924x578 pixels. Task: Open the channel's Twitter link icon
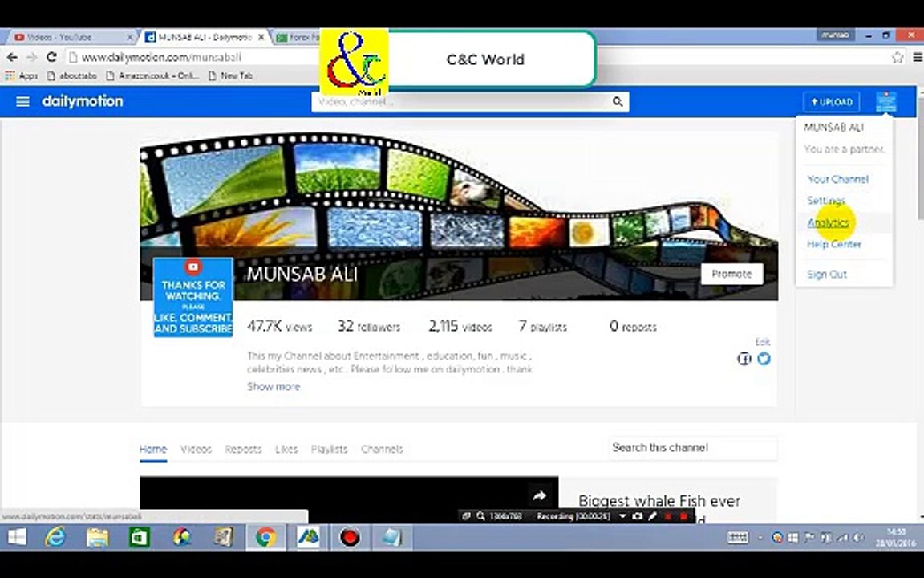pos(764,359)
